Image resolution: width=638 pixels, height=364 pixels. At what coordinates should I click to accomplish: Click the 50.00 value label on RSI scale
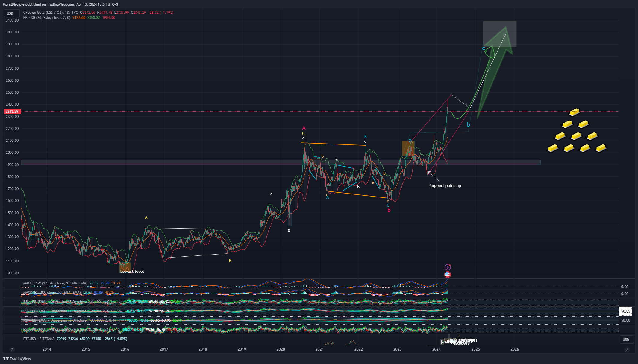click(x=625, y=320)
